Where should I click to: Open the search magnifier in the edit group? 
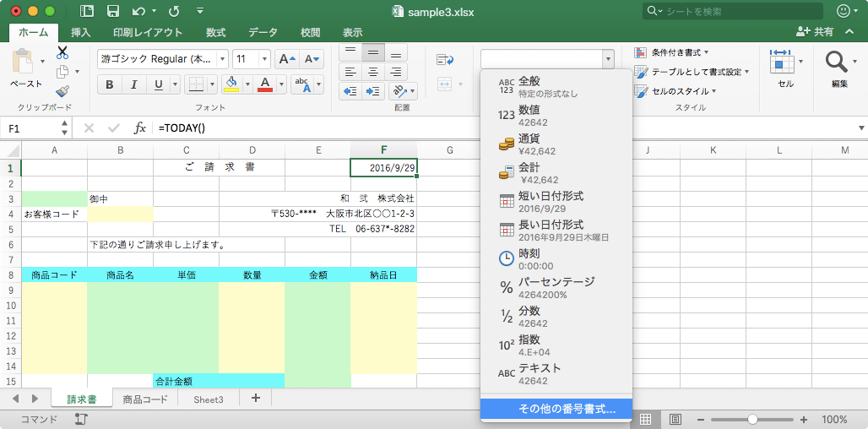[x=836, y=62]
